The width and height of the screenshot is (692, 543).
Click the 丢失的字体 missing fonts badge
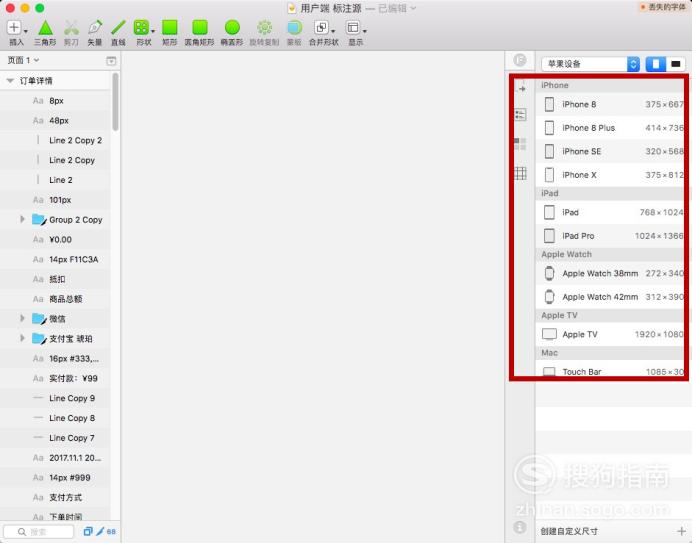[x=663, y=7]
